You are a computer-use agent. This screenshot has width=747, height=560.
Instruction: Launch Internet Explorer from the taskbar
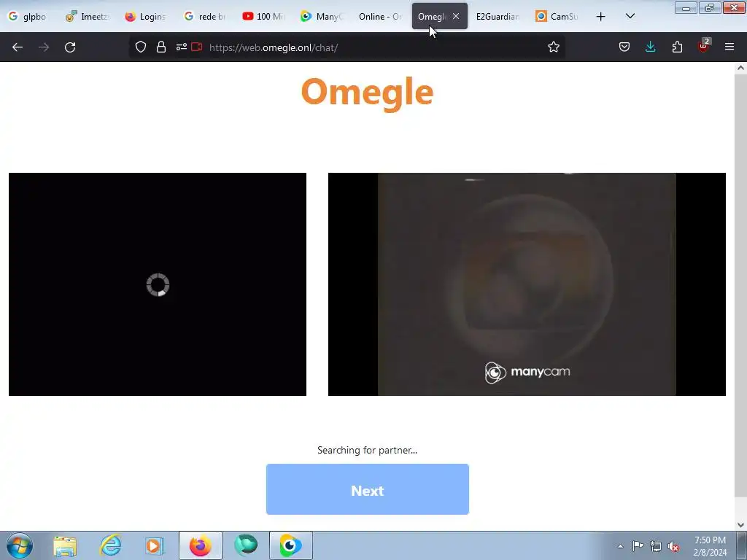(x=110, y=545)
